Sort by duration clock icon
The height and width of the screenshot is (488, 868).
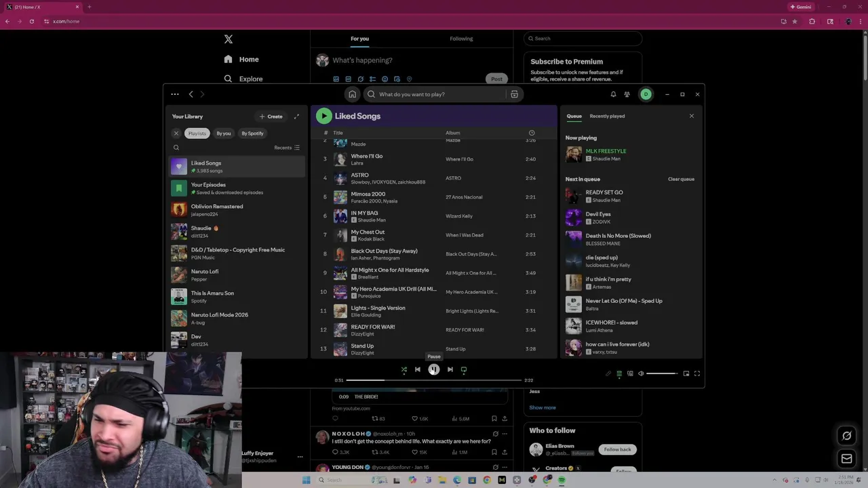pos(532,133)
